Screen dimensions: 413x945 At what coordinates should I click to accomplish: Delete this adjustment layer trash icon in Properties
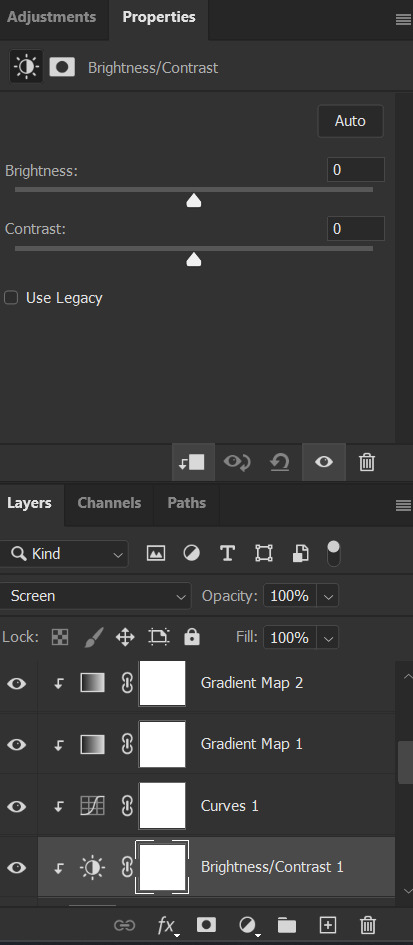(x=367, y=462)
